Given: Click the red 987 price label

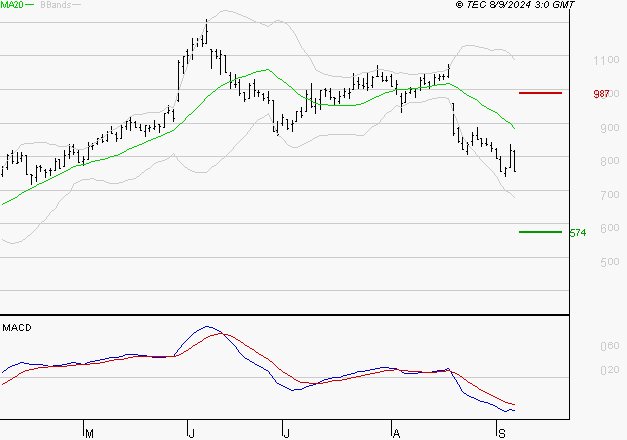Looking at the screenshot, I should (x=601, y=94).
